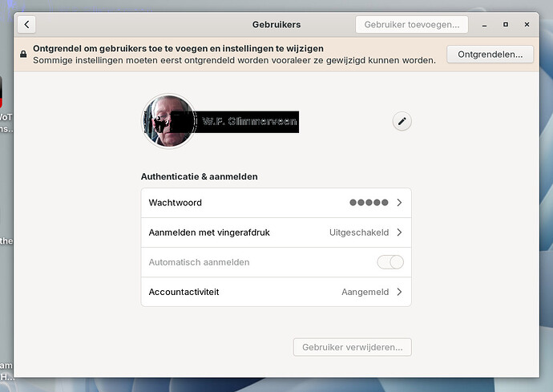
Task: Click the Automatisch aanmelden label
Action: pos(199,262)
